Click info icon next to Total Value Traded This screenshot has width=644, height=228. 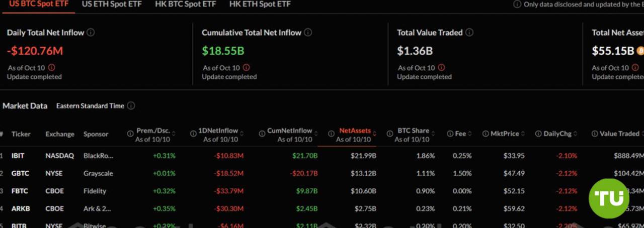coord(469,32)
